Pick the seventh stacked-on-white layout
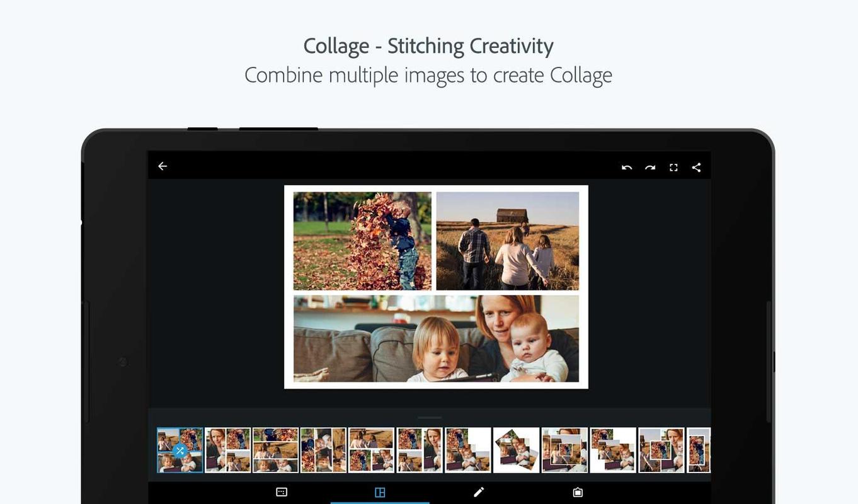The height and width of the screenshot is (504, 858). click(468, 450)
